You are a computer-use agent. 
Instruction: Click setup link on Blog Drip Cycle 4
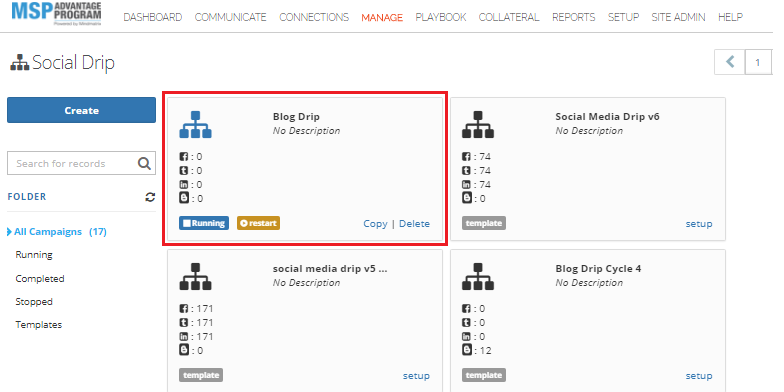click(x=699, y=376)
